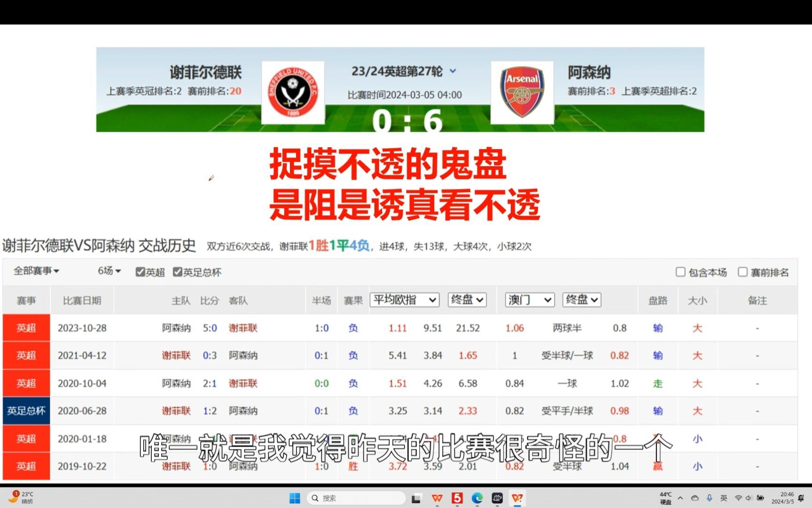Click the odds value 6.58
Screen dimensions: 812x508
468,383
